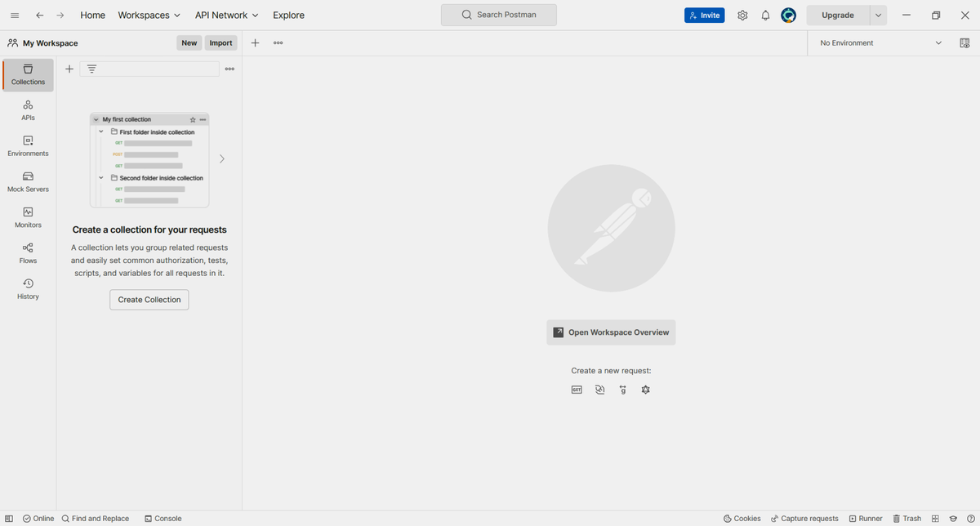Create a new HTTP GET request

pyautogui.click(x=577, y=390)
